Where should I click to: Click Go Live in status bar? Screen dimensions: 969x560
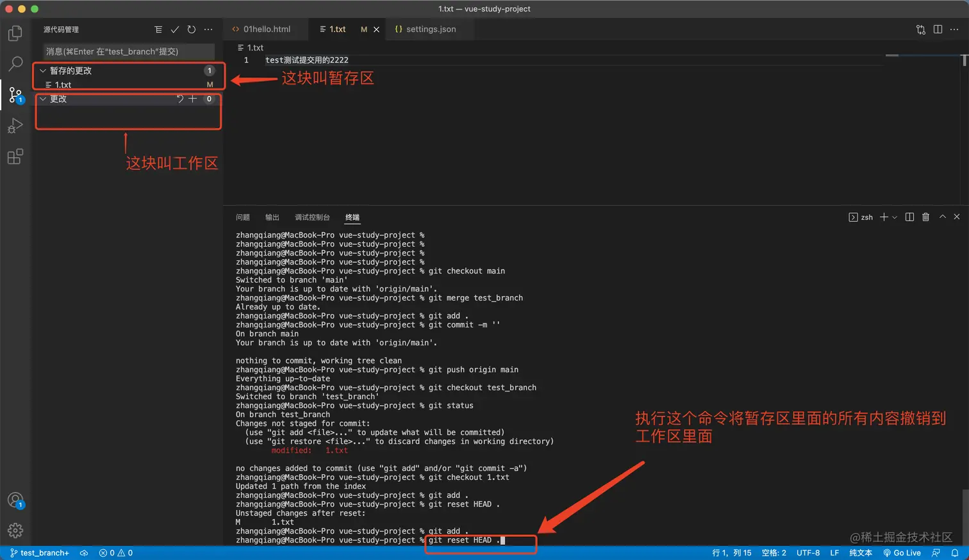point(902,553)
